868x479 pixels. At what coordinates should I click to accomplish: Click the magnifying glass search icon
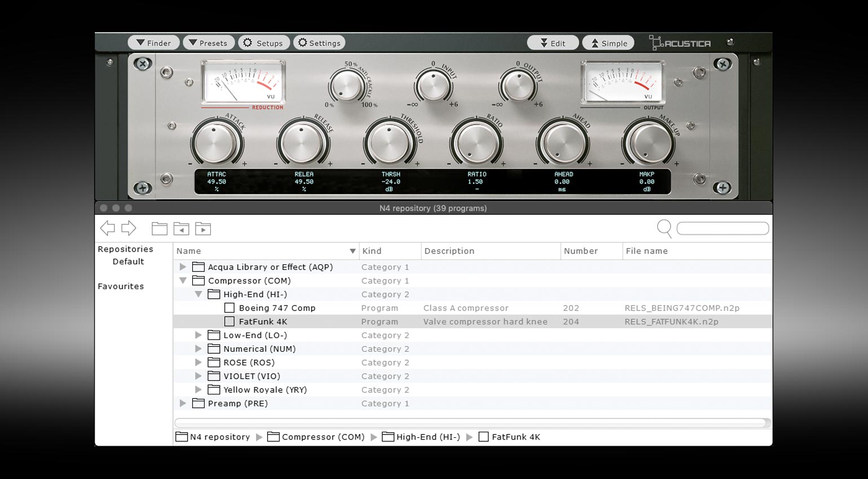(x=665, y=228)
